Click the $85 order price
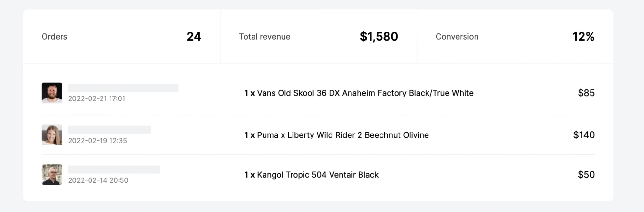This screenshot has height=212, width=644. (586, 93)
